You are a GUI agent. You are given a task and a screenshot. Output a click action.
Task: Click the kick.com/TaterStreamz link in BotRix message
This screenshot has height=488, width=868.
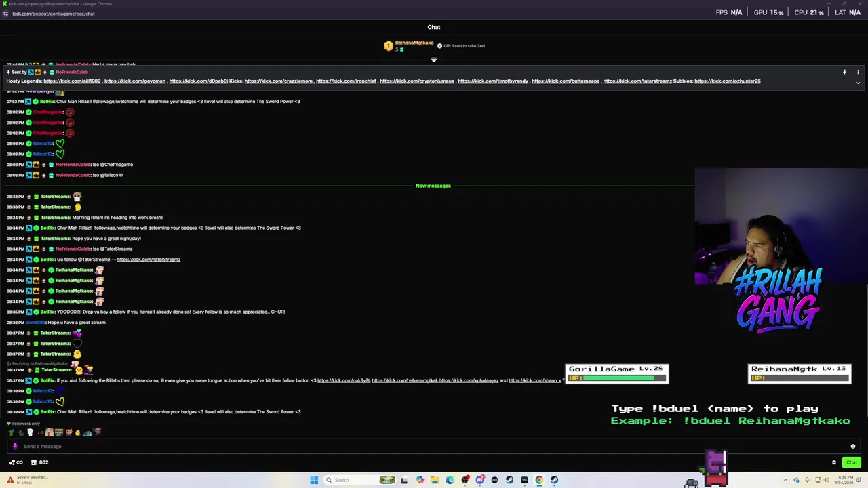[x=149, y=260]
